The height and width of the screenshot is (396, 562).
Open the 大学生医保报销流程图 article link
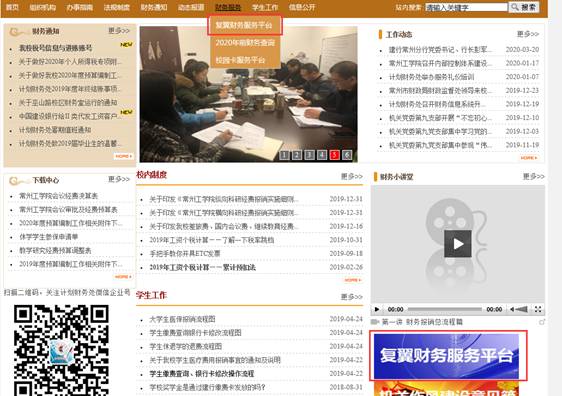pyautogui.click(x=182, y=319)
